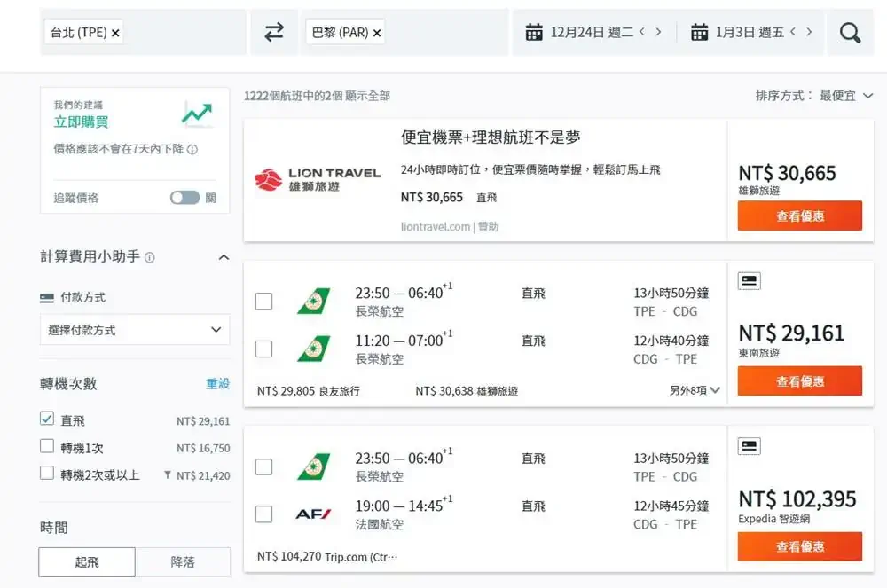Open the 排序方式 最便宜 sort dropdown
Image resolution: width=887 pixels, height=588 pixels.
pyautogui.click(x=814, y=96)
